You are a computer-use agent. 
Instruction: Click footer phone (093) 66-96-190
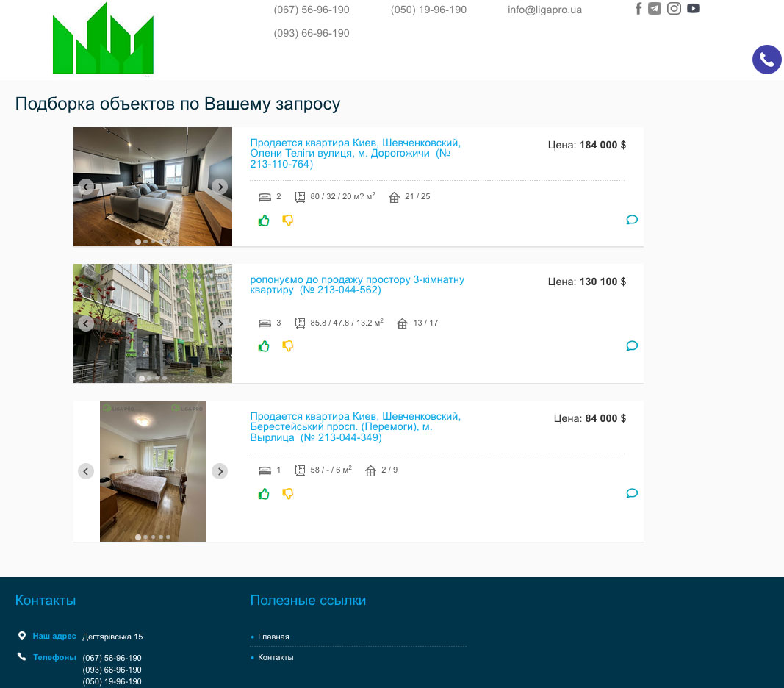click(x=112, y=670)
